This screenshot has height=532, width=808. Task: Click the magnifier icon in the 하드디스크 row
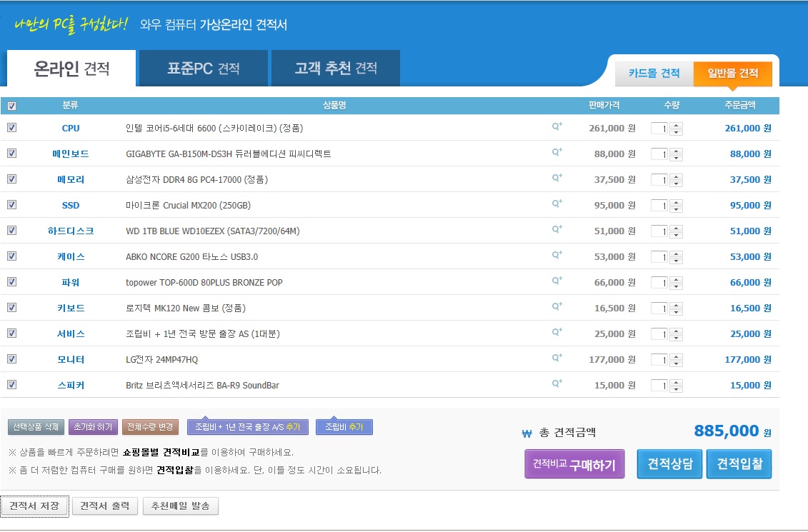point(557,230)
